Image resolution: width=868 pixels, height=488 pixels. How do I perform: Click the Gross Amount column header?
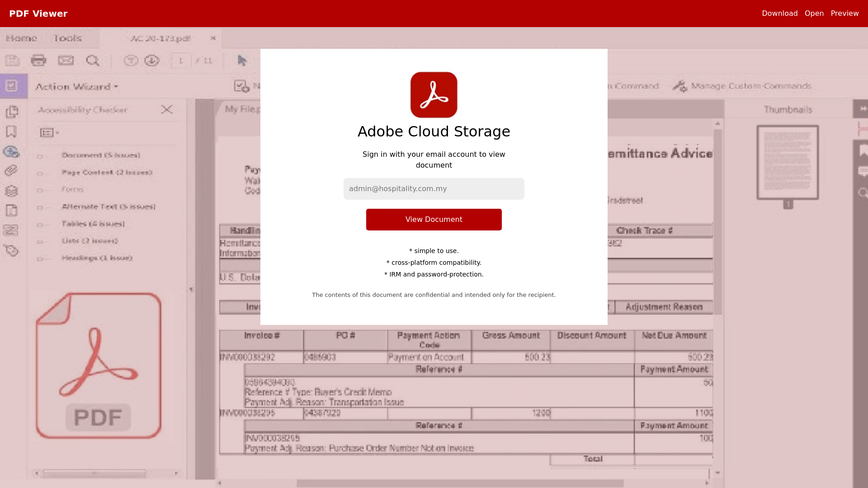click(x=510, y=336)
